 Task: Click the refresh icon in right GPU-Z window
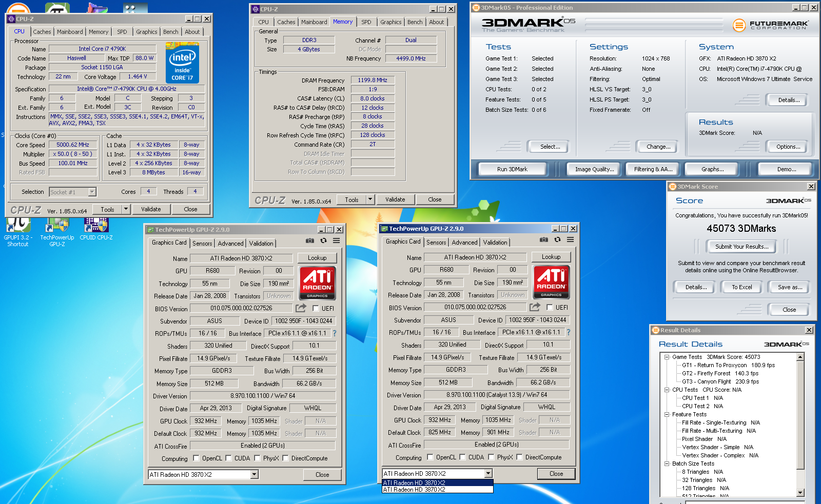coord(557,239)
